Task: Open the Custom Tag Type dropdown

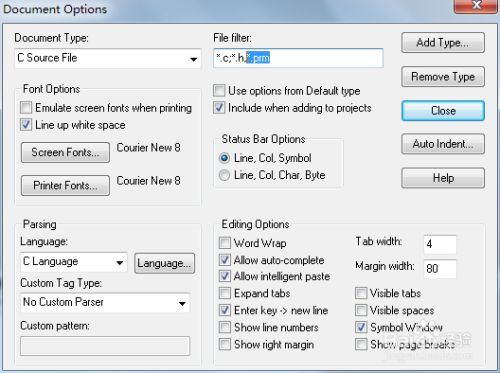Action: click(105, 303)
